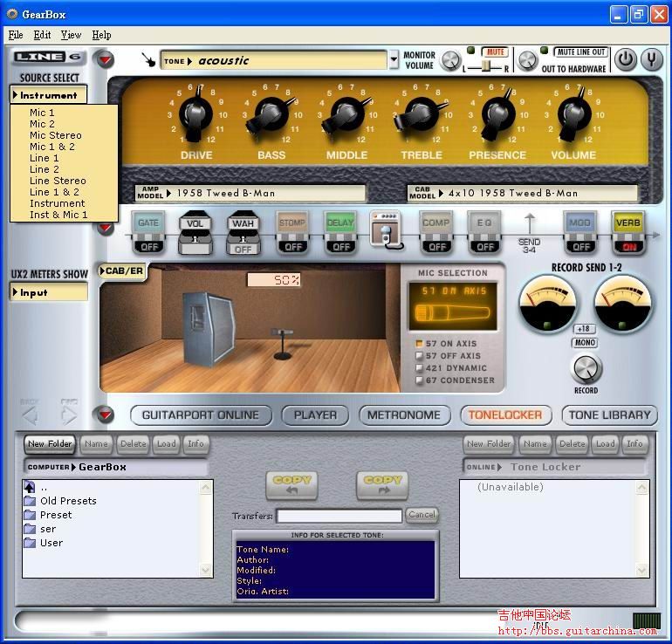Open the Old Presets folder
The image size is (672, 644).
coord(68,501)
